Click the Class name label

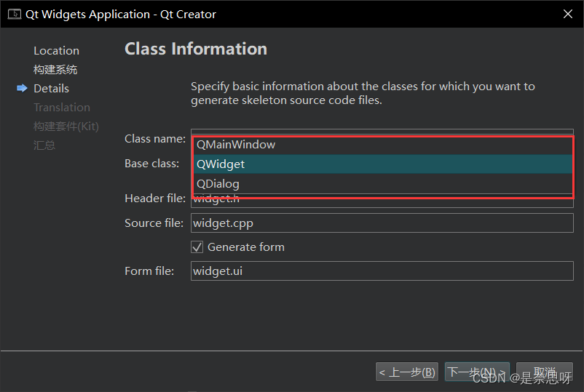(x=155, y=139)
